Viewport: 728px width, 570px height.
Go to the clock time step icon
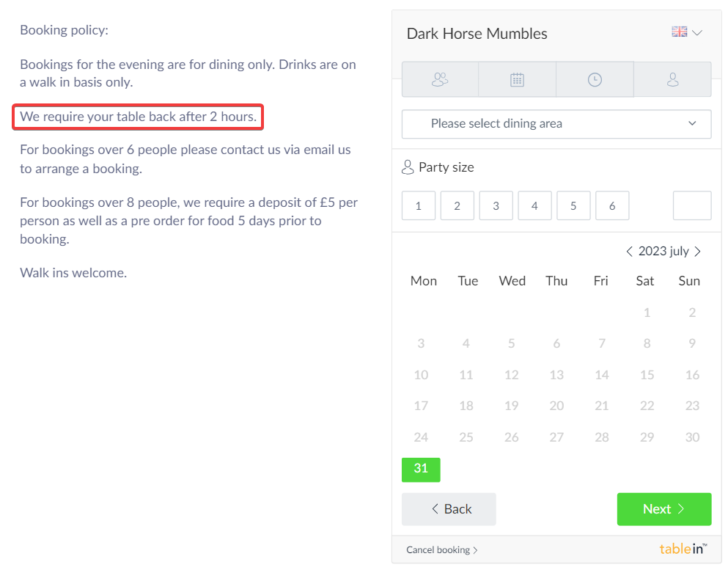tap(595, 79)
